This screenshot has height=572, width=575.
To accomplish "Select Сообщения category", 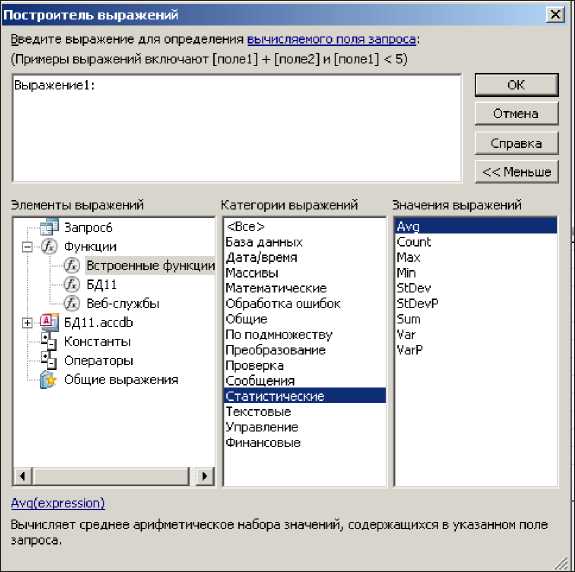I will click(x=305, y=381).
